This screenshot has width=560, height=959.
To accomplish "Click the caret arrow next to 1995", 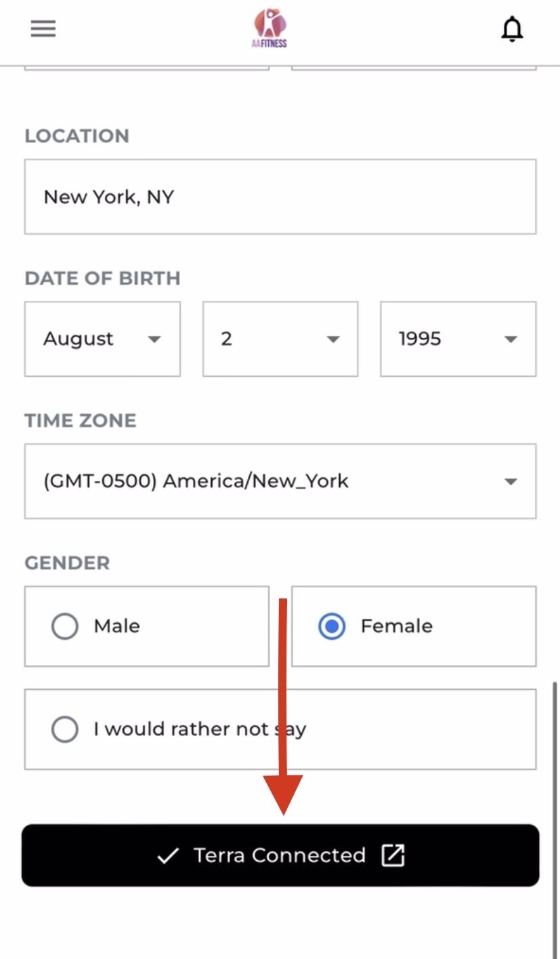I will coord(511,339).
